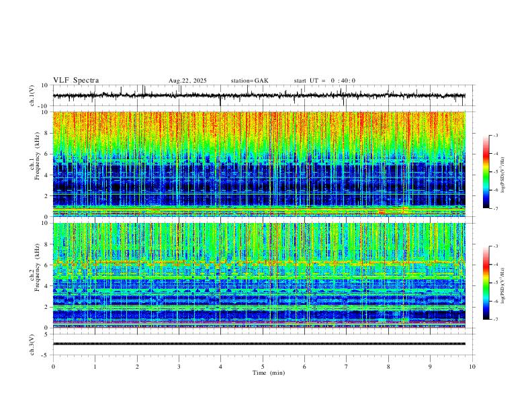Click the "Time (min)" axis title

[269, 373]
